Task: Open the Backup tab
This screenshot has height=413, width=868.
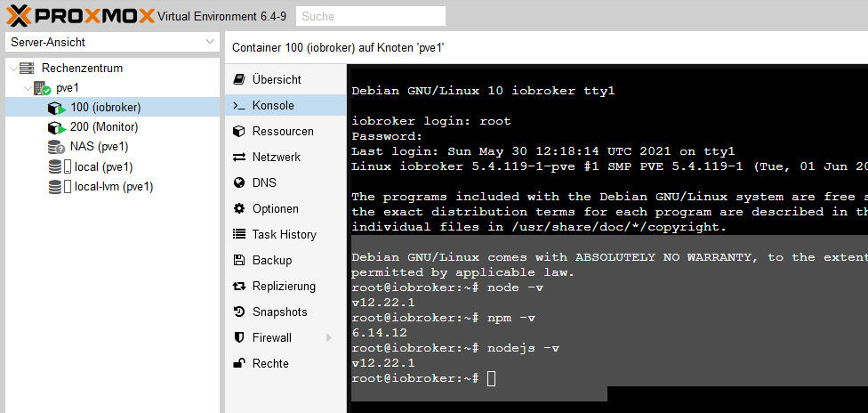Action: click(x=285, y=260)
